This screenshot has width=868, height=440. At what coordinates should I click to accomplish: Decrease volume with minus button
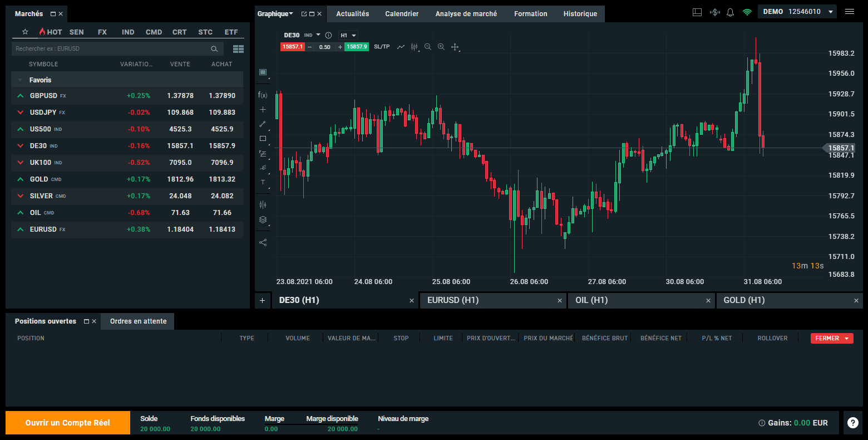309,47
